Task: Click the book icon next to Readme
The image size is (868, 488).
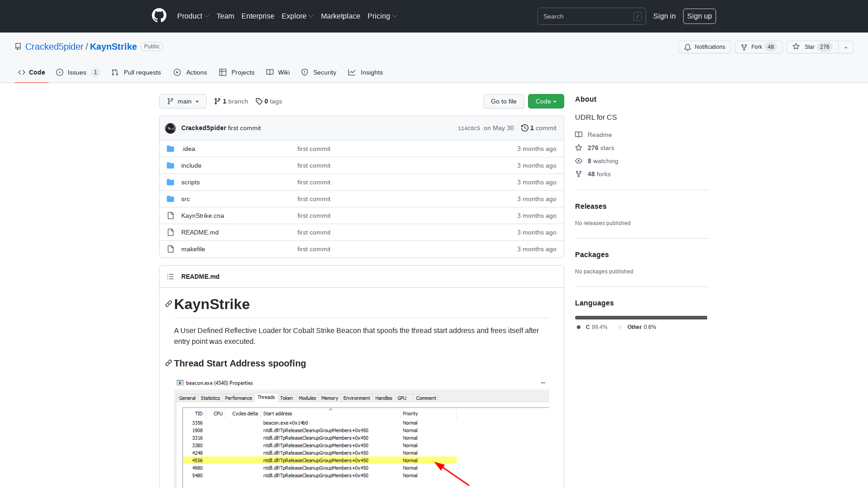Action: [x=579, y=135]
